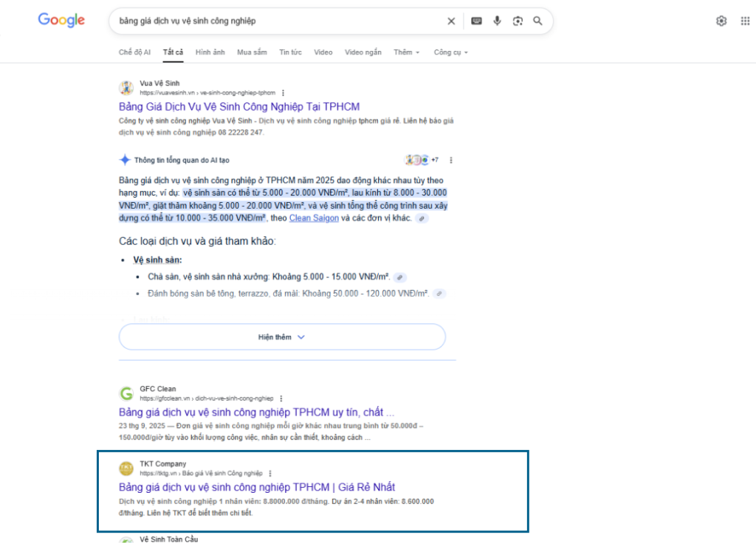Clear the search box with X icon
Screen dimensions: 756x543
pos(451,21)
